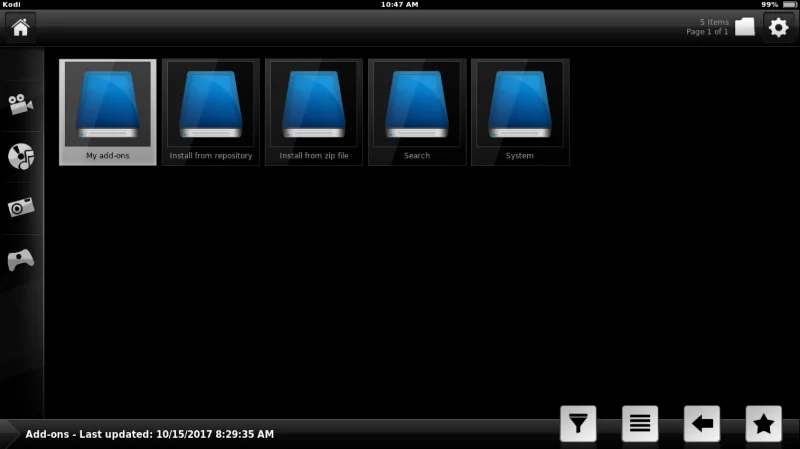Switch view with the list button
800x449 pixels.
point(640,423)
